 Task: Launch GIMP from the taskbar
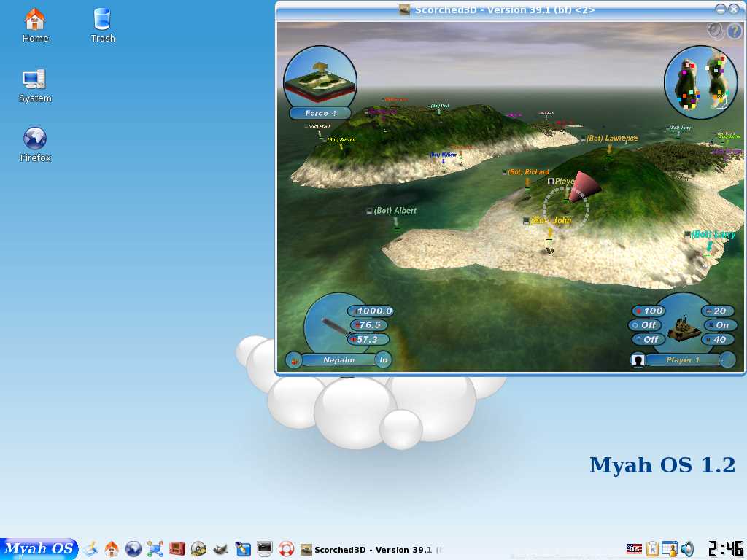pyautogui.click(x=220, y=549)
